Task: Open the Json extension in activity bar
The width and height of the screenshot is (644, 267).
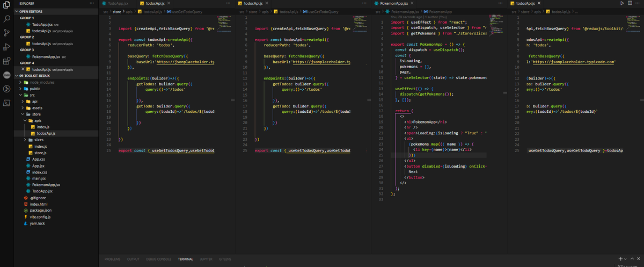Action: click(7, 75)
